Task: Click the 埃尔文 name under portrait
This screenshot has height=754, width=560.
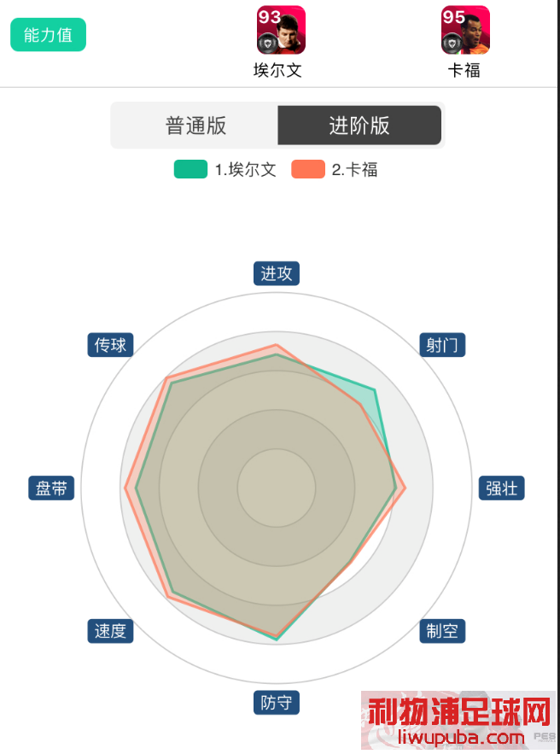Action: coord(277,71)
